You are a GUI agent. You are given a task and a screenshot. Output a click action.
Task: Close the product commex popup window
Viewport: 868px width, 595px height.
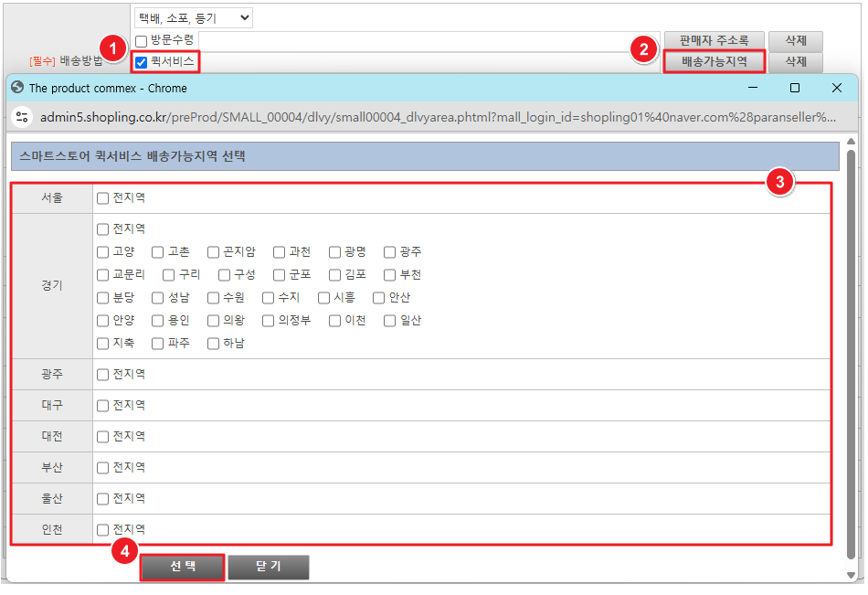pos(836,88)
